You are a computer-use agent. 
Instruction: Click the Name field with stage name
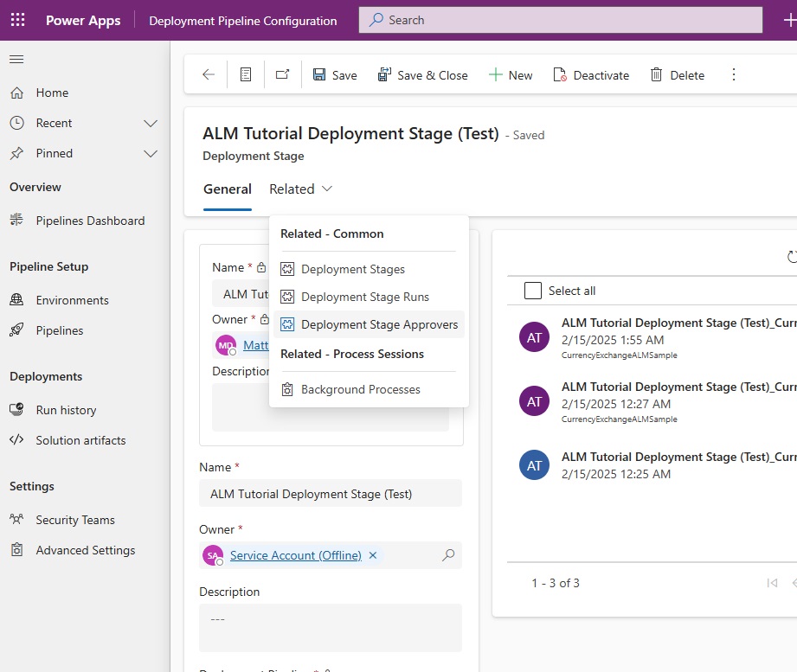pos(331,493)
